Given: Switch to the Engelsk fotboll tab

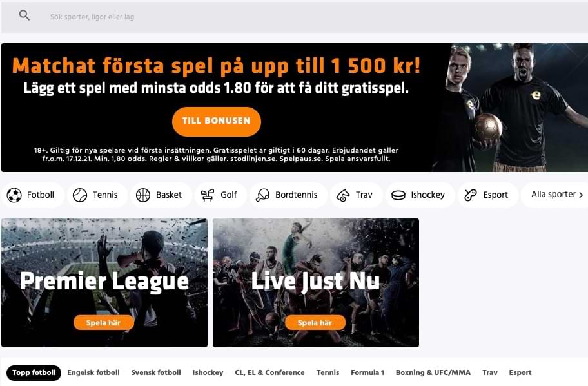Looking at the screenshot, I should 93,372.
